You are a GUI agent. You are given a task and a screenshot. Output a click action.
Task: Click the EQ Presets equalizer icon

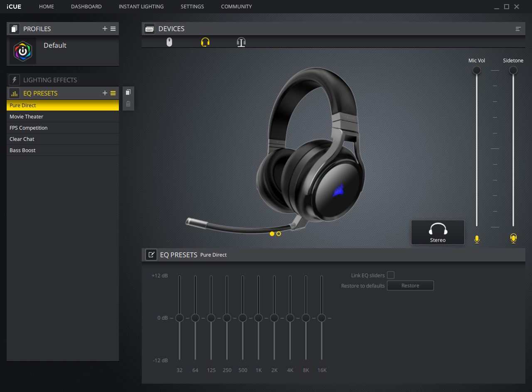coord(15,93)
